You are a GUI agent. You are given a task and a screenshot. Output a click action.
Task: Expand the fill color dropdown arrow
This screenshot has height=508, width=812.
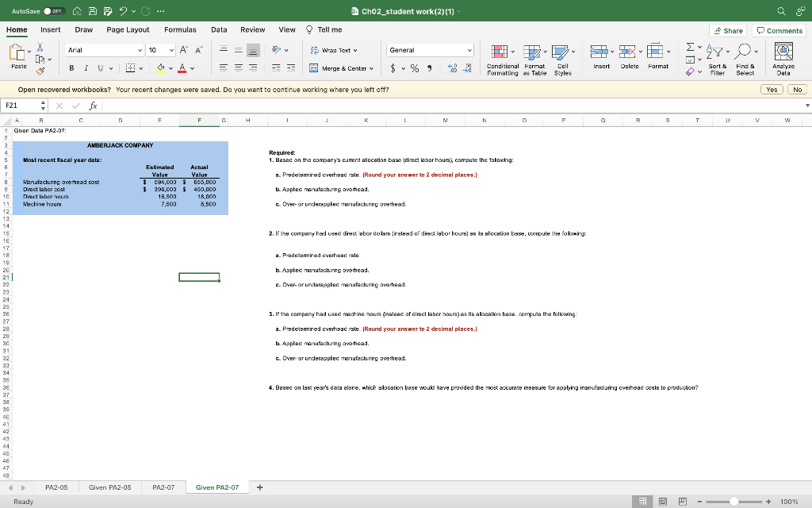(x=170, y=68)
